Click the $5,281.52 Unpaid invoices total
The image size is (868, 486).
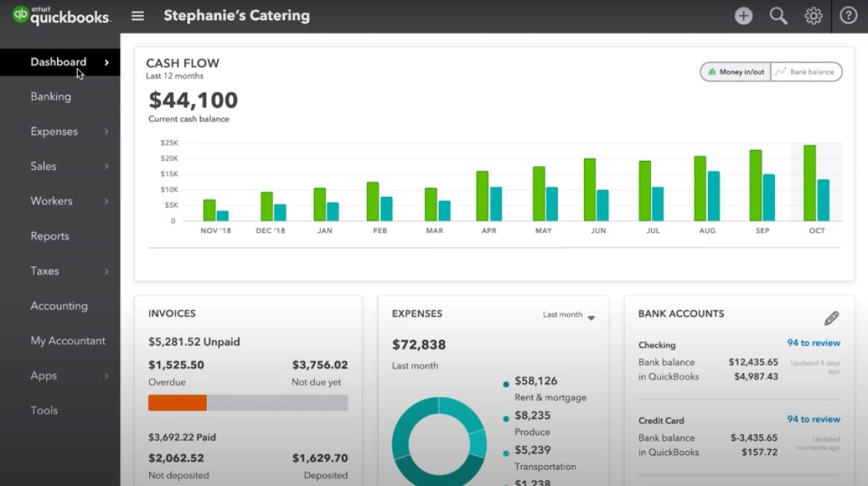coord(195,341)
